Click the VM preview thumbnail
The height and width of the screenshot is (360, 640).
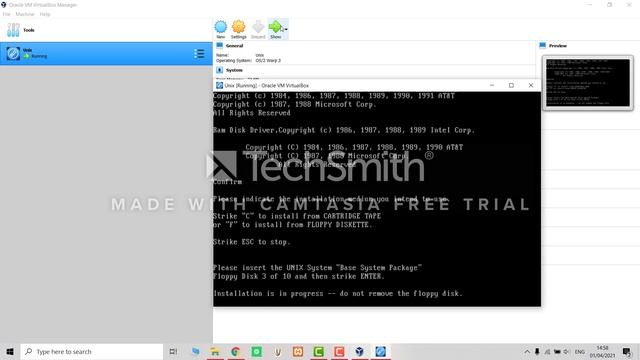(x=588, y=83)
